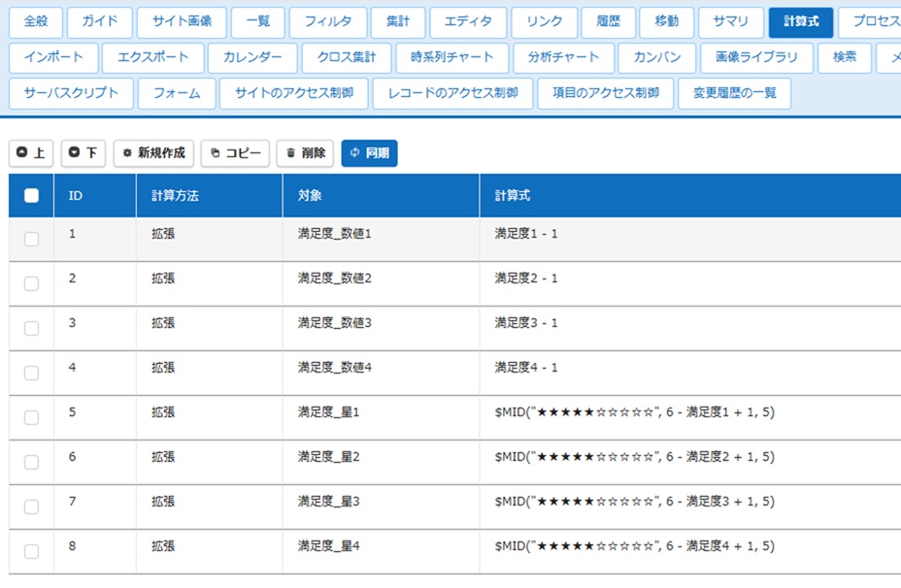The image size is (901, 588).
Task: Click the ID column header
Action: pos(76,196)
